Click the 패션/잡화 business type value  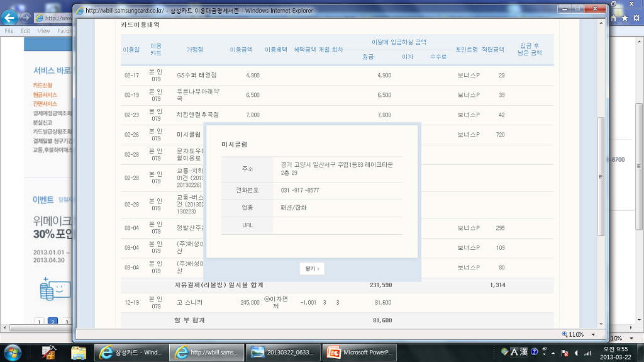(294, 208)
